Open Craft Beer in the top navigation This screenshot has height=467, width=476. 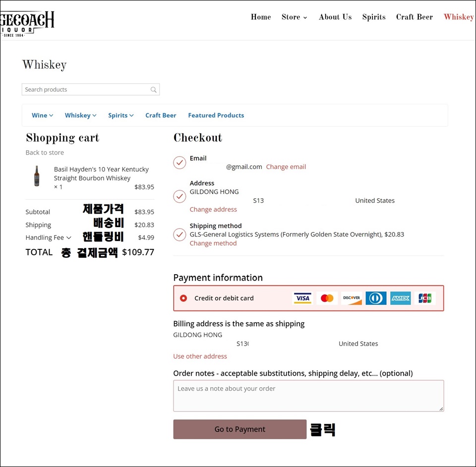click(x=415, y=17)
